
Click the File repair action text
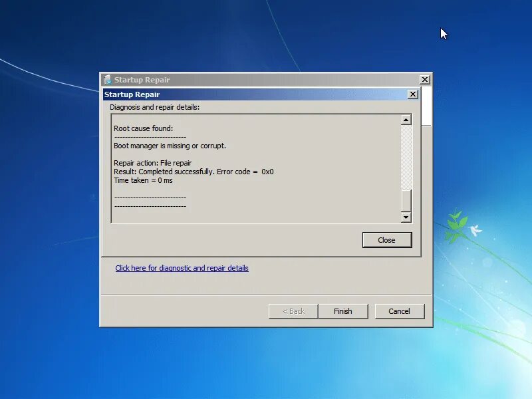tap(153, 162)
